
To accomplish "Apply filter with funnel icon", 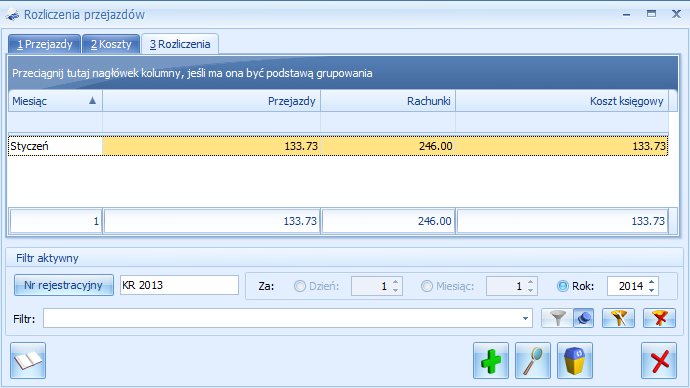I will click(x=557, y=318).
